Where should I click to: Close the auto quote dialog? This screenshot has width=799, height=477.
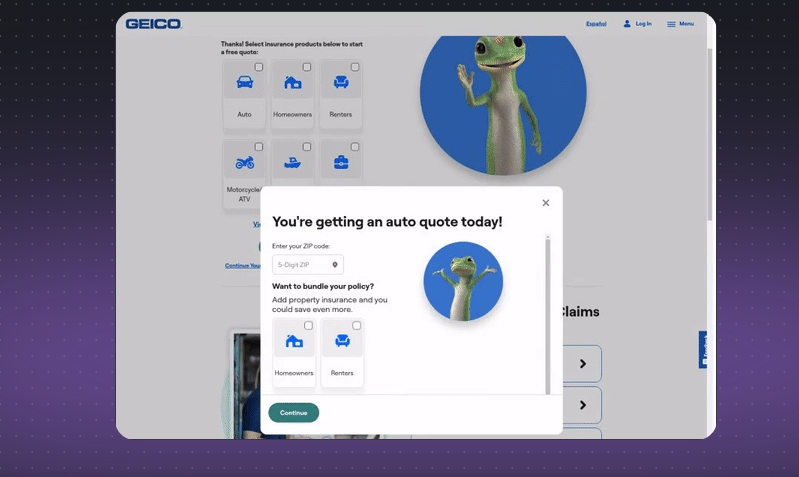click(545, 203)
